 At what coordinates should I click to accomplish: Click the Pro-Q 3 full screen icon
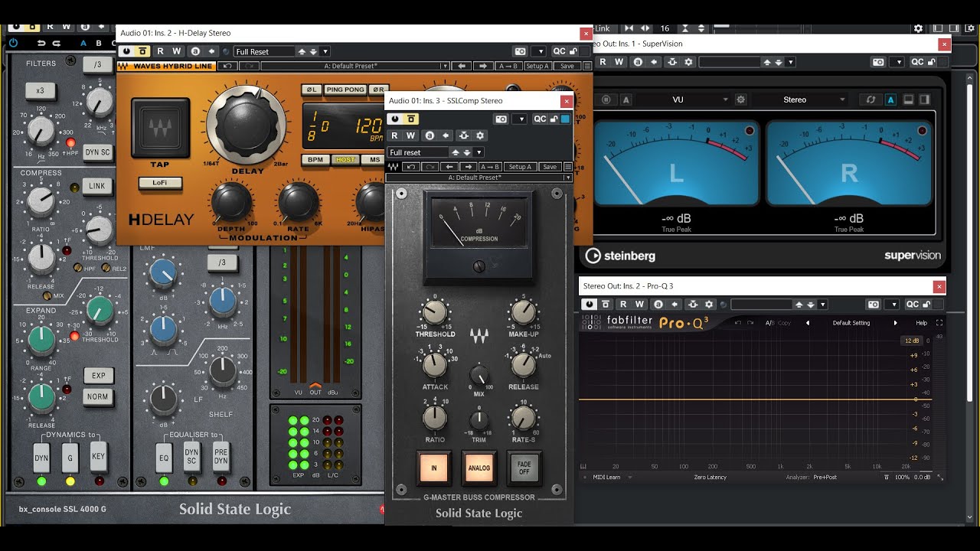click(x=939, y=323)
